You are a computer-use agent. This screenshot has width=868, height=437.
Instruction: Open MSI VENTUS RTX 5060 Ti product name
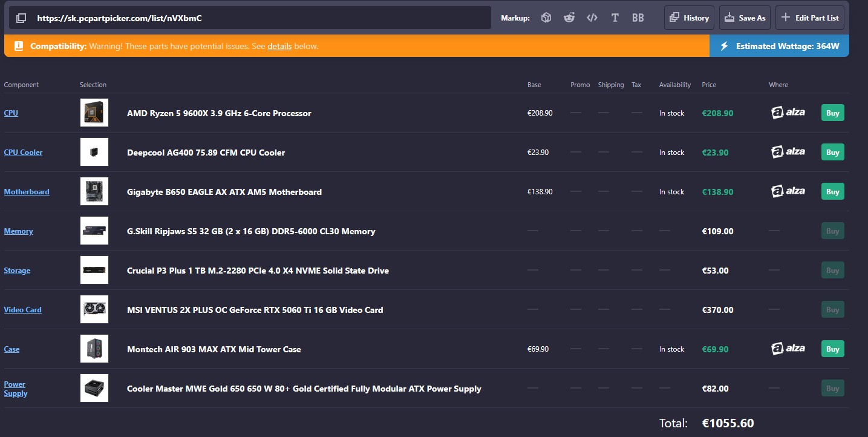pos(255,310)
